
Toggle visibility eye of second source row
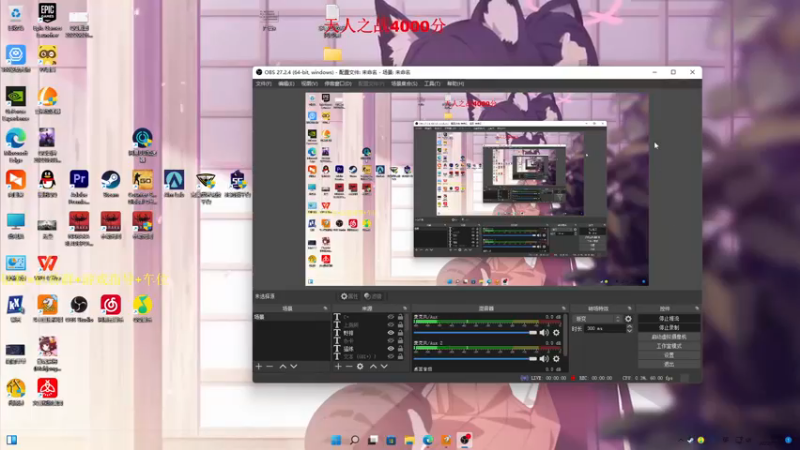(x=391, y=325)
